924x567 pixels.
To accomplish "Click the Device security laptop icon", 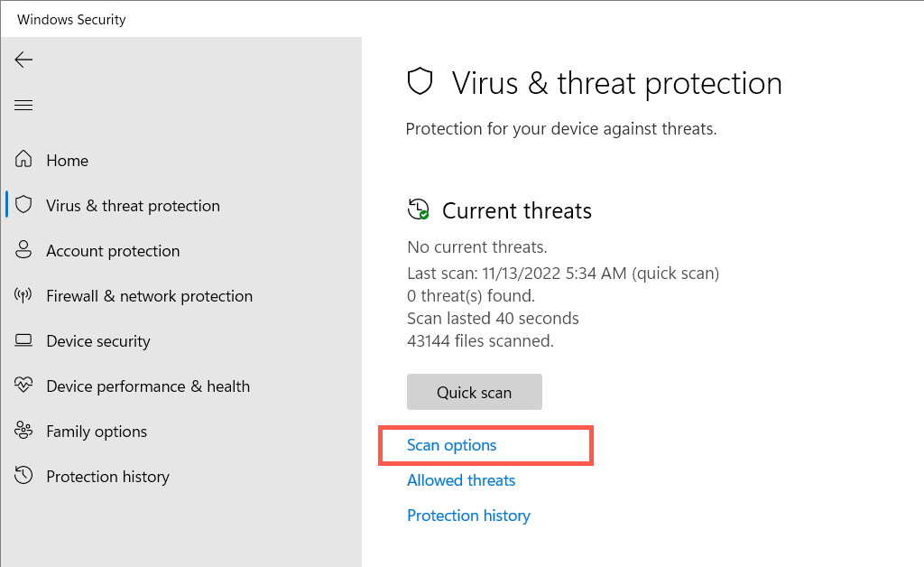I will pos(24,340).
